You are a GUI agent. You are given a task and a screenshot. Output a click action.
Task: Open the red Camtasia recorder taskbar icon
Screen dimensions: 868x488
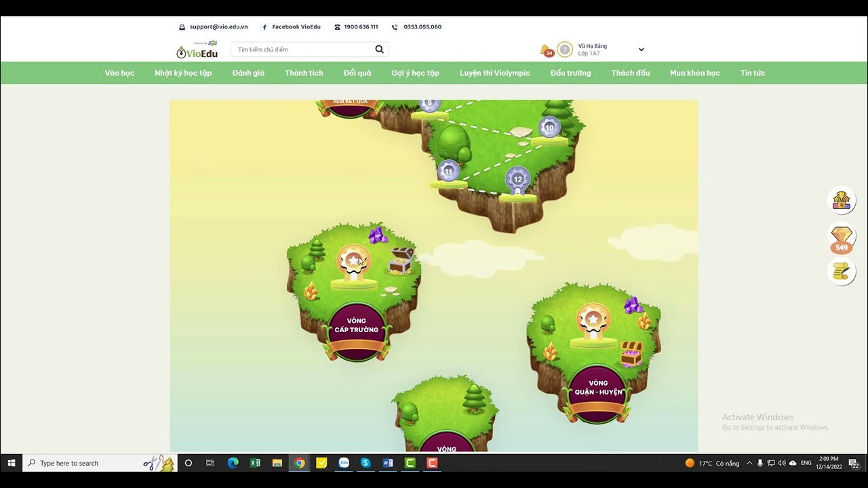click(x=432, y=463)
